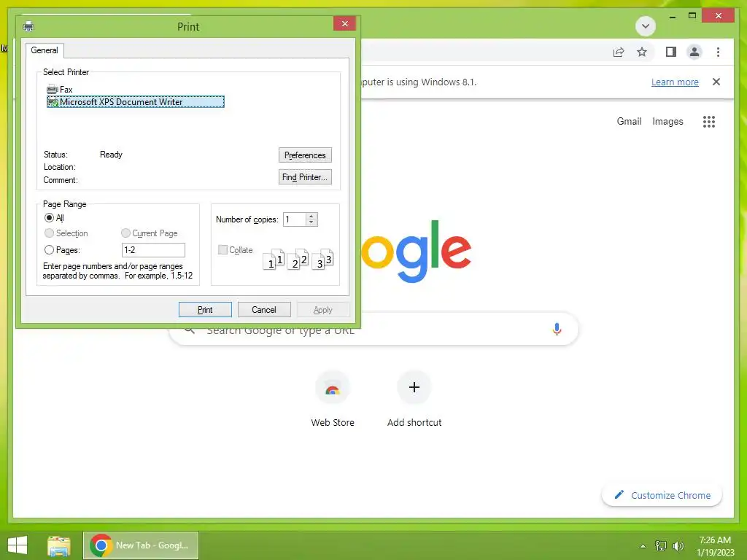Cancel the Print dialog
This screenshot has height=560, width=747.
tap(264, 310)
